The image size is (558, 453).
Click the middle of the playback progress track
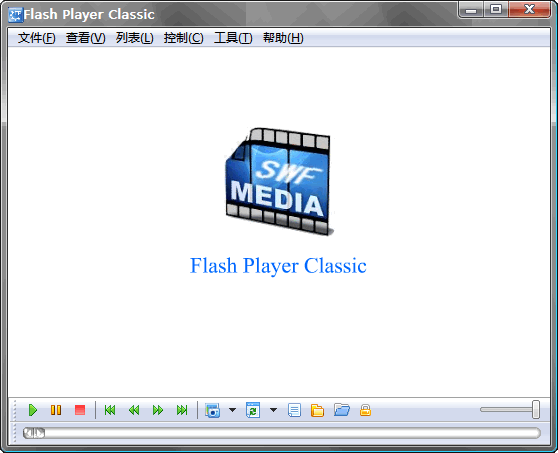pyautogui.click(x=281, y=433)
